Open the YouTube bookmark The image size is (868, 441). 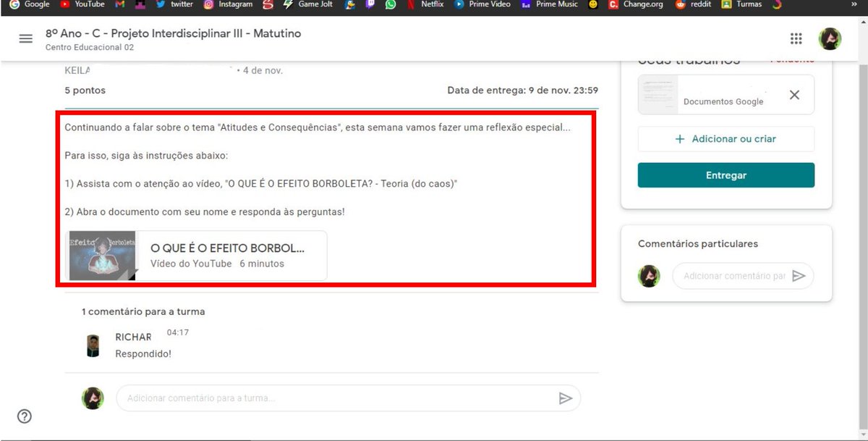pyautogui.click(x=82, y=4)
